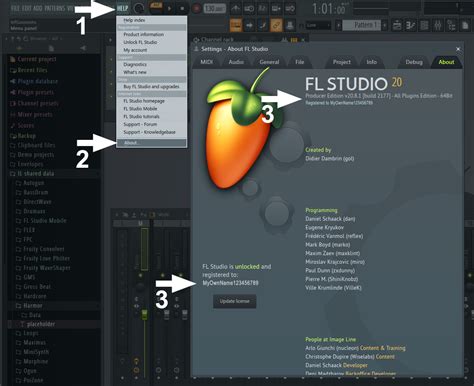
Task: Open the Line snap dropdown
Action: [x=318, y=25]
